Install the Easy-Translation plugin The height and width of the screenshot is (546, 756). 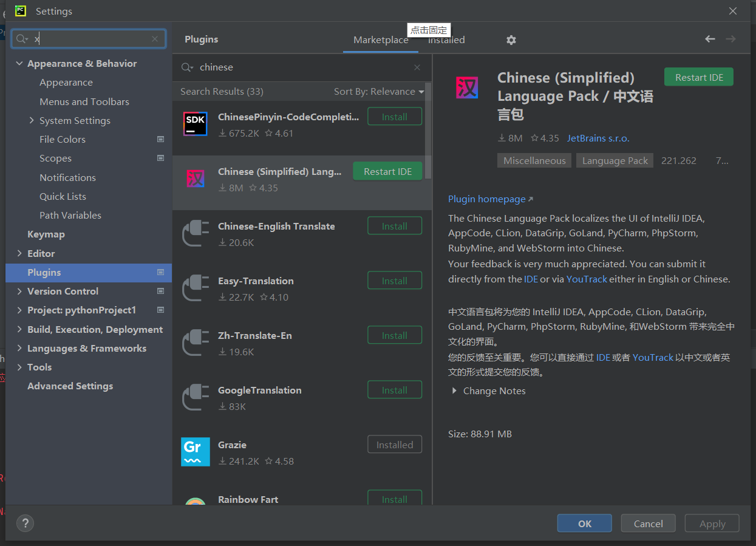click(x=395, y=281)
